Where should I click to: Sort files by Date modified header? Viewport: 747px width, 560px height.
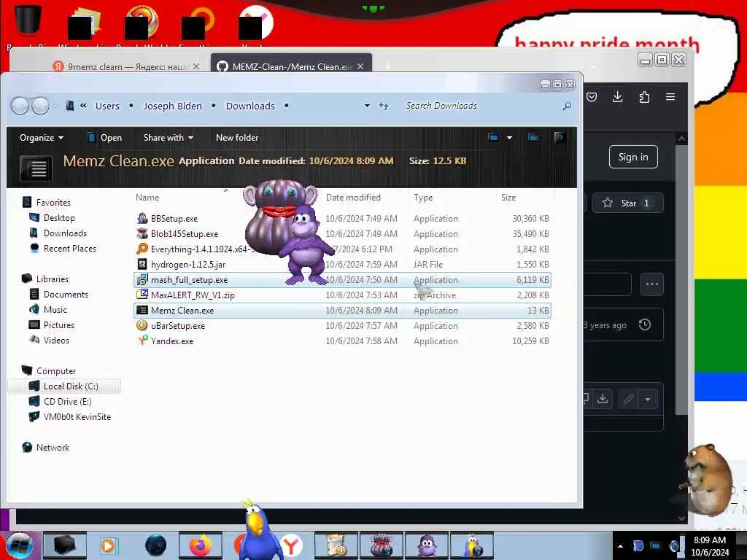[353, 197]
